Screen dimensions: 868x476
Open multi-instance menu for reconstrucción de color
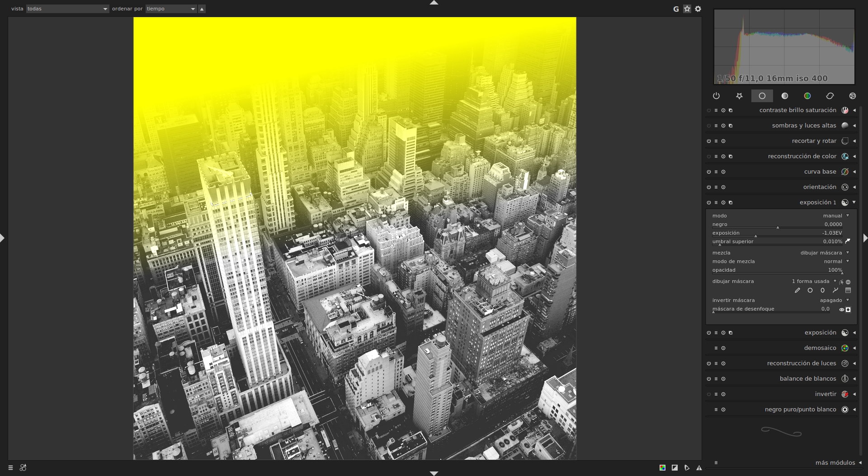point(731,156)
